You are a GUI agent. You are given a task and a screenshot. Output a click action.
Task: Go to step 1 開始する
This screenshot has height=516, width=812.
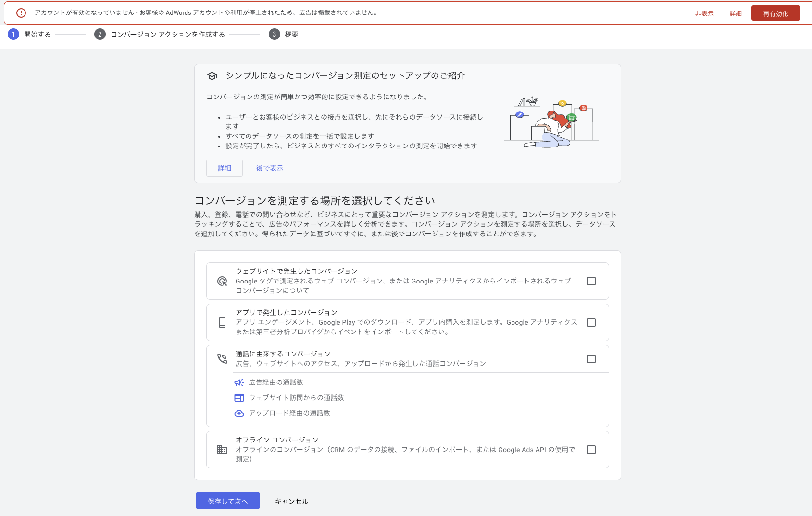tap(29, 34)
